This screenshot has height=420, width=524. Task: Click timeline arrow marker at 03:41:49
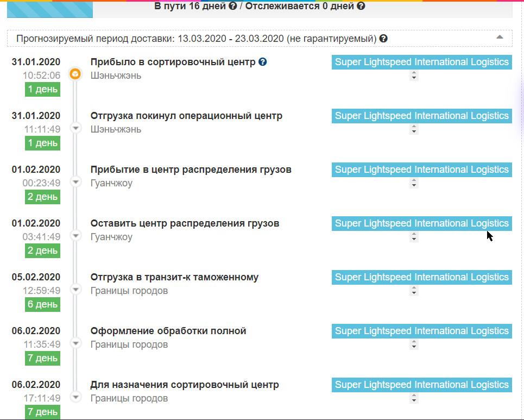pos(76,235)
